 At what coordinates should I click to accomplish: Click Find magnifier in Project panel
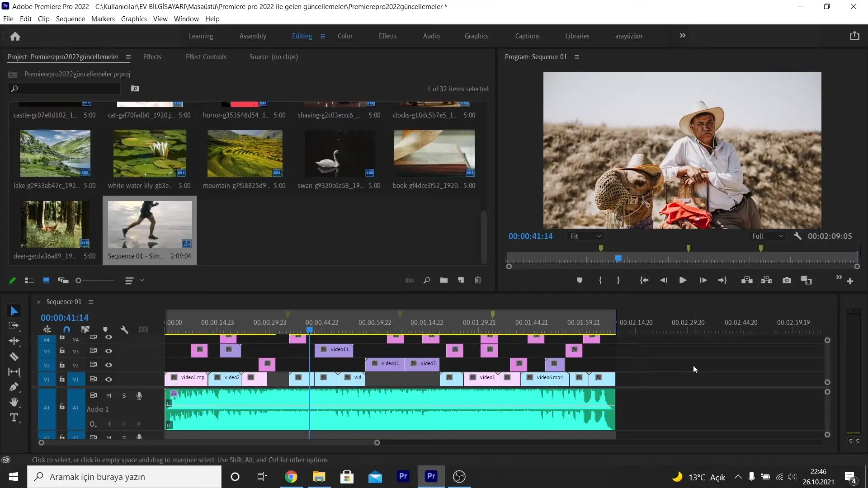click(x=426, y=280)
